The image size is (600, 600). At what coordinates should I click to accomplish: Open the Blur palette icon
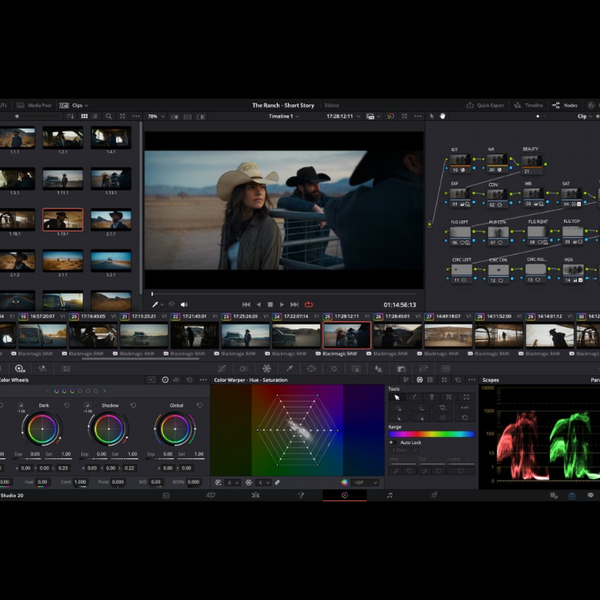point(378,368)
